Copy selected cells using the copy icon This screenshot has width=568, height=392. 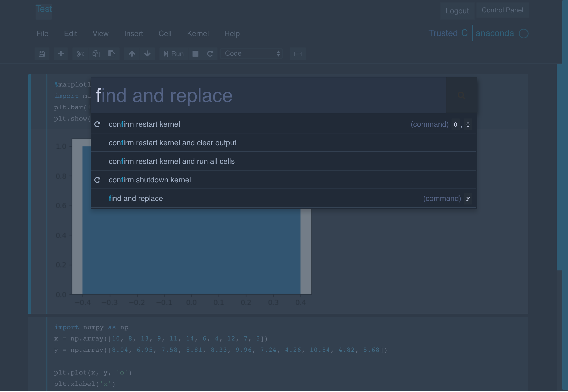tap(96, 54)
